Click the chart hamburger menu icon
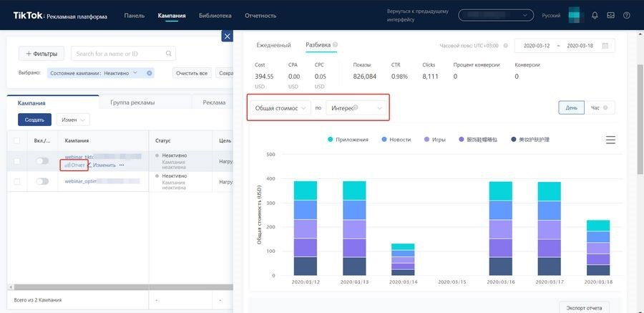Viewport: 644px width, 313px height. tap(611, 140)
